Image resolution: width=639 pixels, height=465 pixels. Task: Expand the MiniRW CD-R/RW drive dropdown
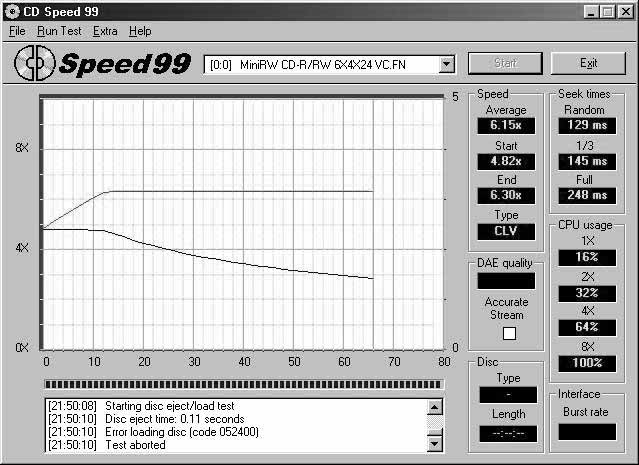[x=446, y=64]
